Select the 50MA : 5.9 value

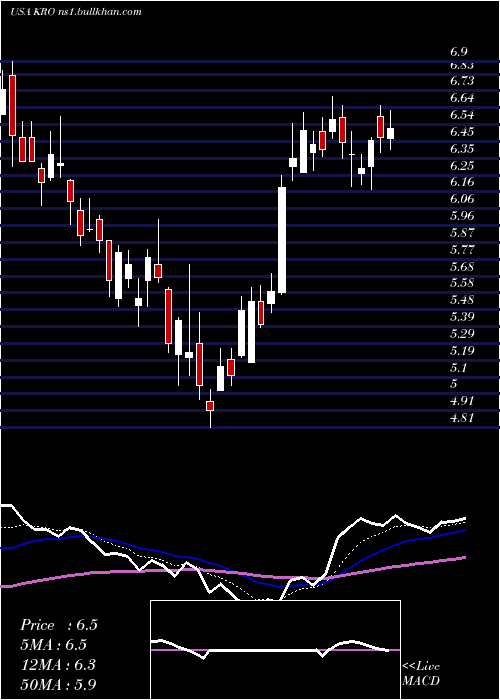point(58,684)
